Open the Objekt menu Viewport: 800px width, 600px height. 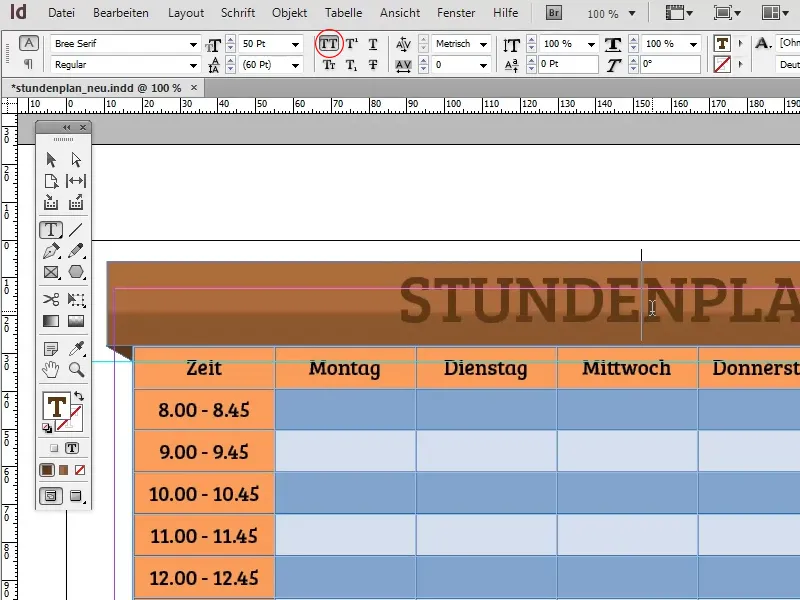[x=289, y=13]
